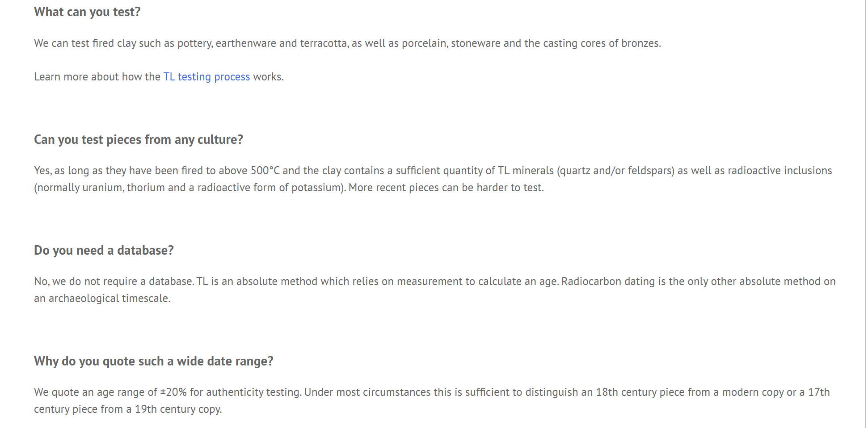Click the sentence "More recent pieces can be harder to test"
Image resolution: width=868 pixels, height=428 pixels.
click(446, 188)
